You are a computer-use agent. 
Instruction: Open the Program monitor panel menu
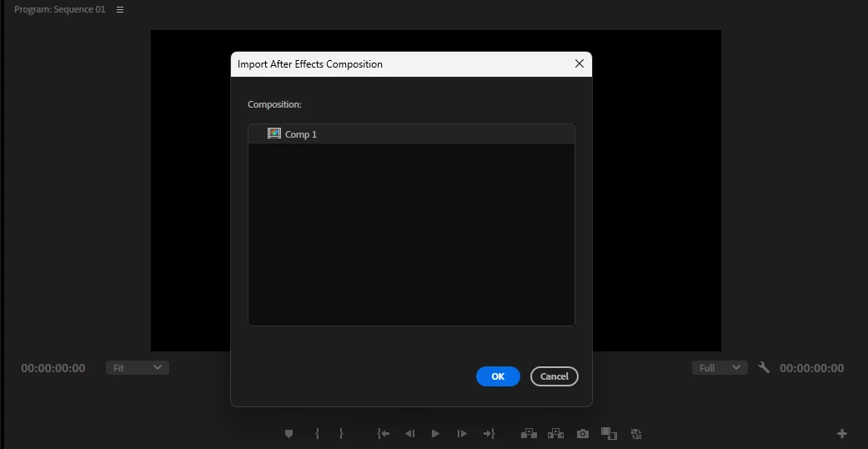[119, 9]
